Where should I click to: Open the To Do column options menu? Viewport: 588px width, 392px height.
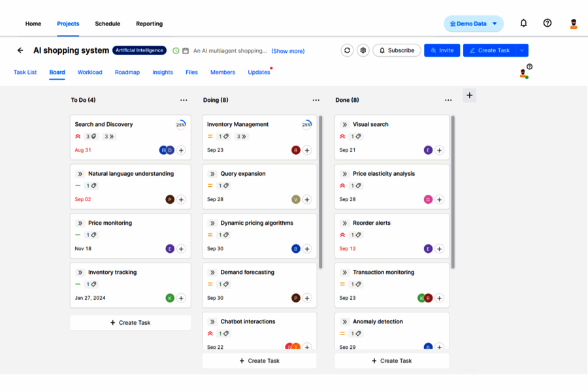pyautogui.click(x=184, y=100)
